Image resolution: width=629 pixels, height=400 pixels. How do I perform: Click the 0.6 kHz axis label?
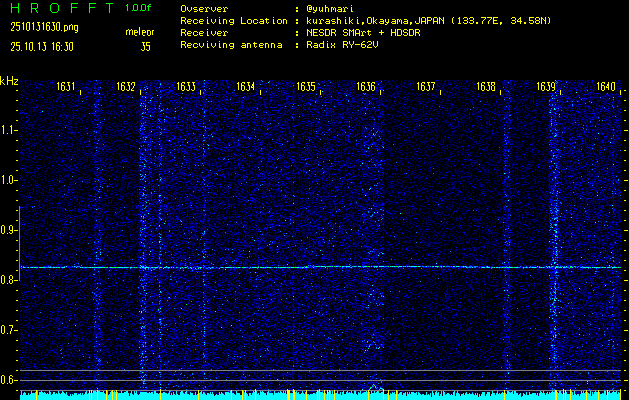[x=9, y=380]
